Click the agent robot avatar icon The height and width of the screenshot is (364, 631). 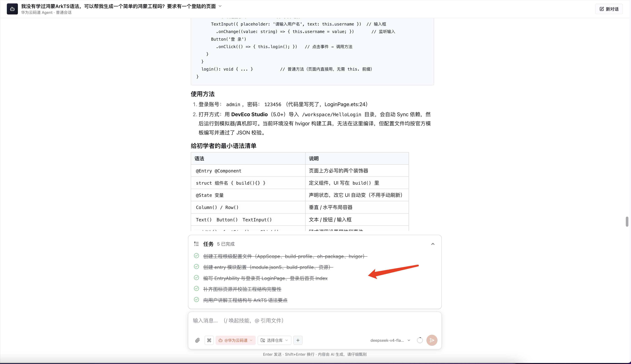[x=12, y=9]
